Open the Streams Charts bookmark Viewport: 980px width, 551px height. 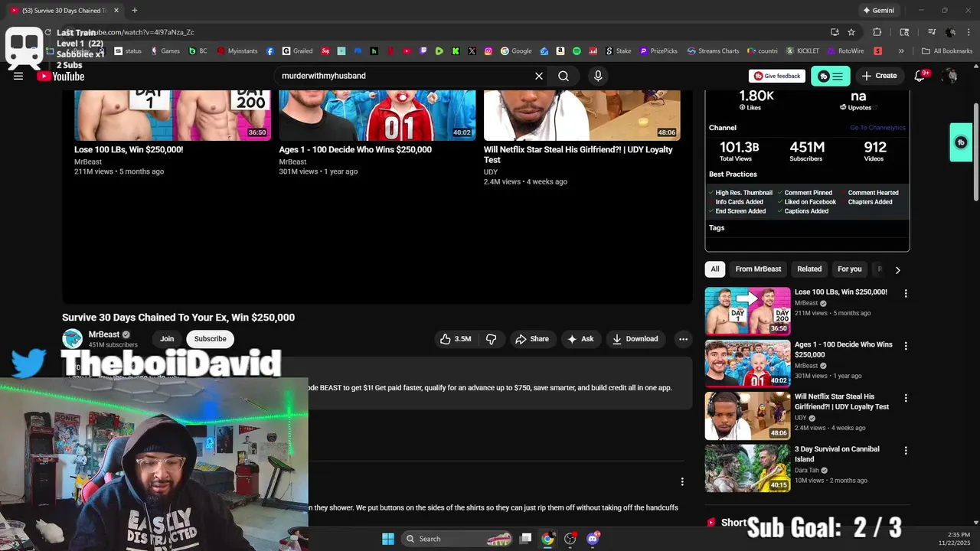tap(713, 51)
